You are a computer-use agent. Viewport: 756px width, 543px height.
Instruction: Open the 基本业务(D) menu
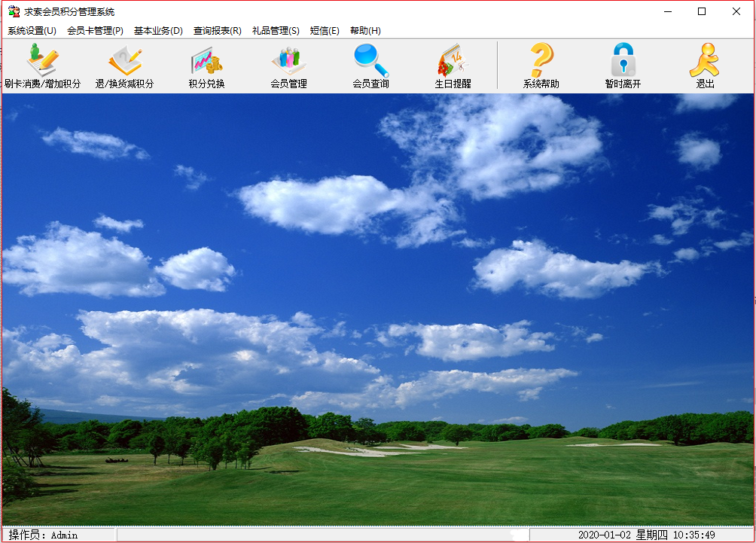[158, 31]
